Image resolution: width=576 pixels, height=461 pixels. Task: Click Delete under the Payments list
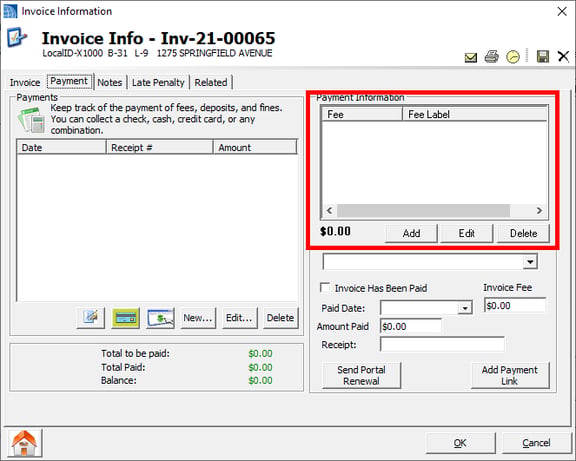coord(281,318)
